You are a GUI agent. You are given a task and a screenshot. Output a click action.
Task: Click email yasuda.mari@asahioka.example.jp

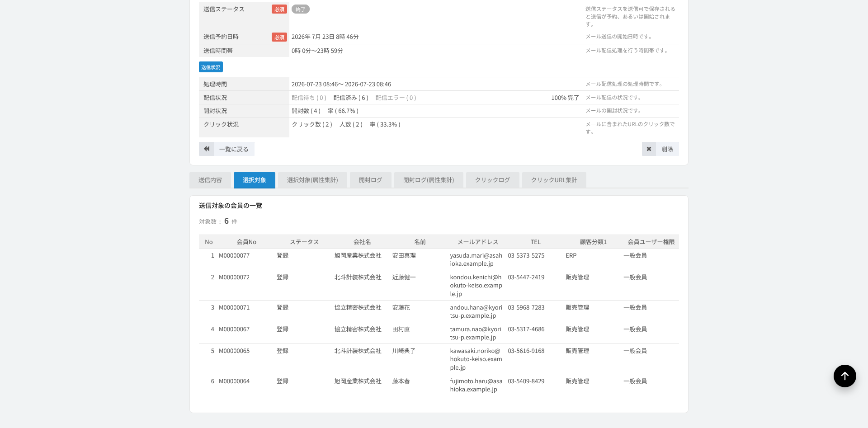point(476,259)
